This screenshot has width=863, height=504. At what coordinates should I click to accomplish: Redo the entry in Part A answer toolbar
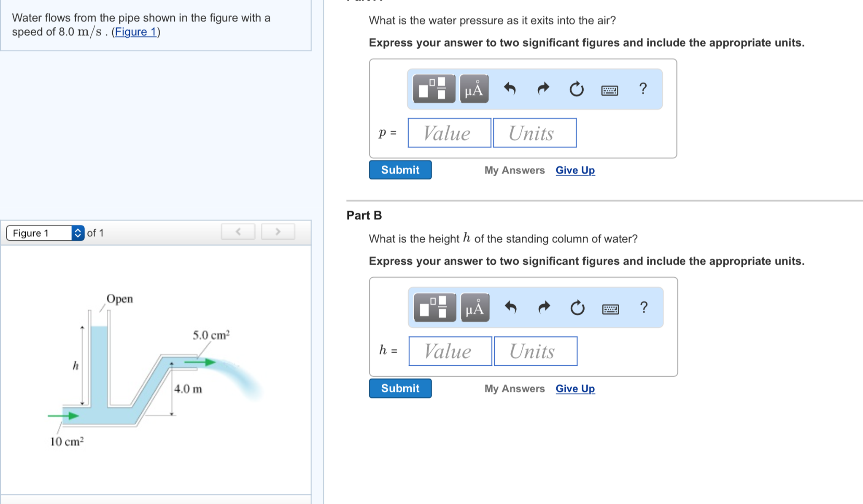click(543, 89)
